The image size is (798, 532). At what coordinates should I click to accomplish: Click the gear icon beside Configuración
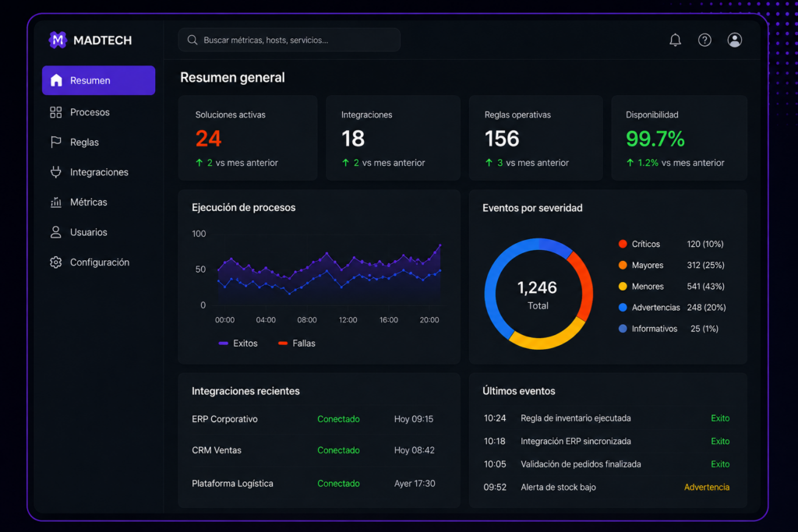[x=56, y=262]
